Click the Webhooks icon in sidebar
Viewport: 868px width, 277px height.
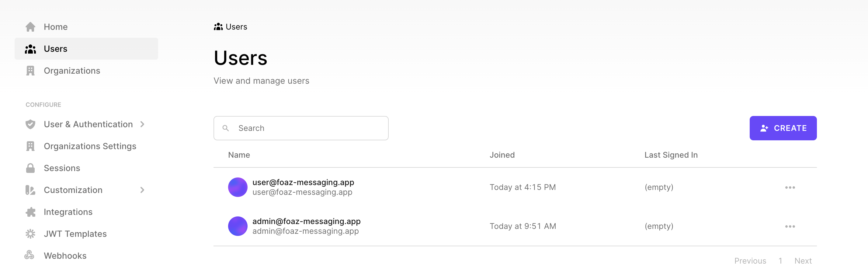[x=30, y=255]
